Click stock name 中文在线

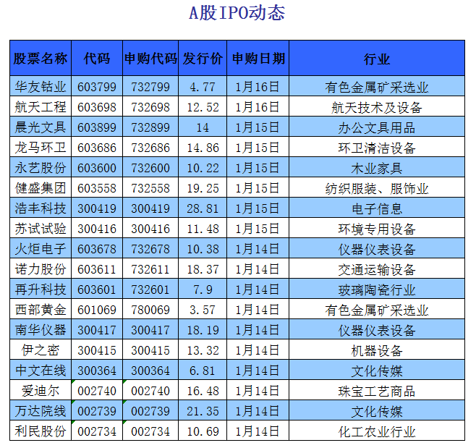coord(41,371)
